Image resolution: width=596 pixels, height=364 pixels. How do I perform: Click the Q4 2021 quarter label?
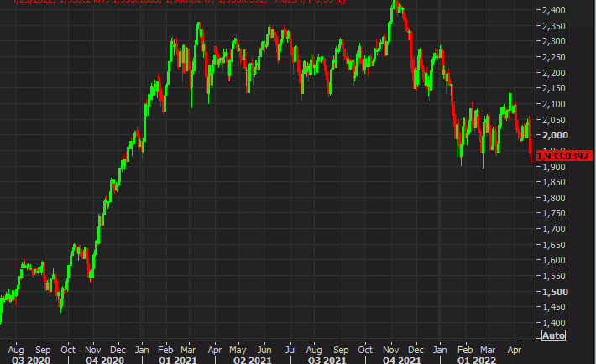pyautogui.click(x=400, y=359)
